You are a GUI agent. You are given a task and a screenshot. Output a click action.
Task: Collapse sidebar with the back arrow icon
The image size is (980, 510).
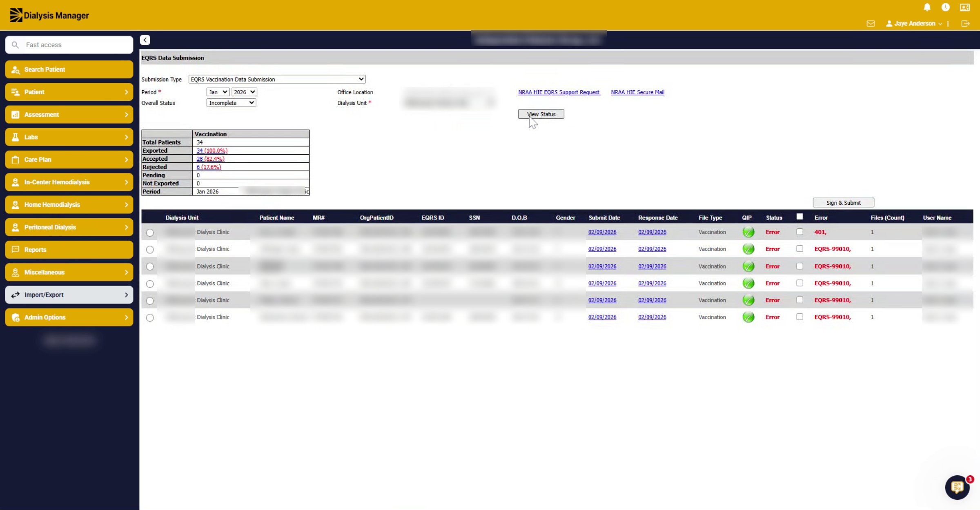tap(145, 40)
